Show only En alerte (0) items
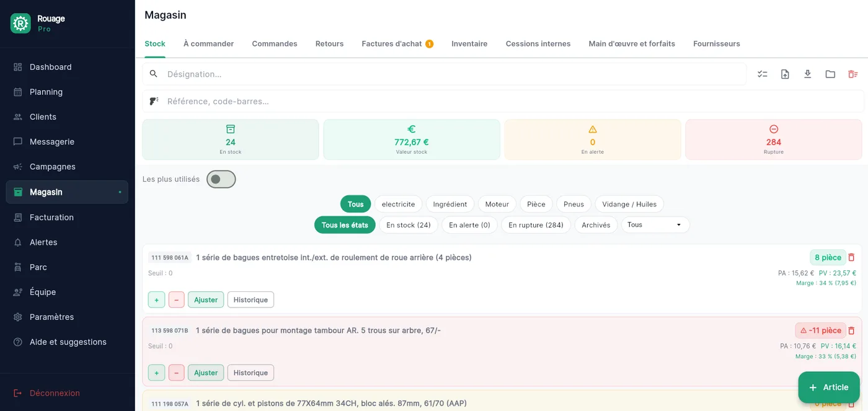This screenshot has width=868, height=411. coord(470,225)
